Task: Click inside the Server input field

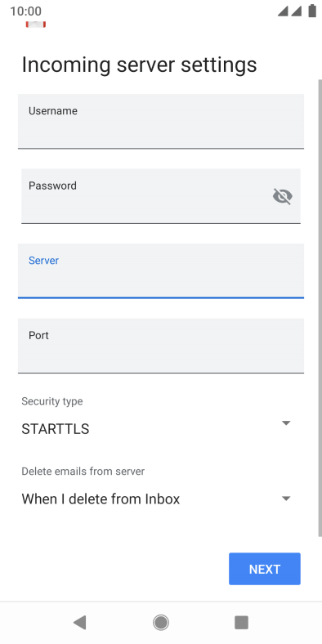Action: pyautogui.click(x=161, y=271)
